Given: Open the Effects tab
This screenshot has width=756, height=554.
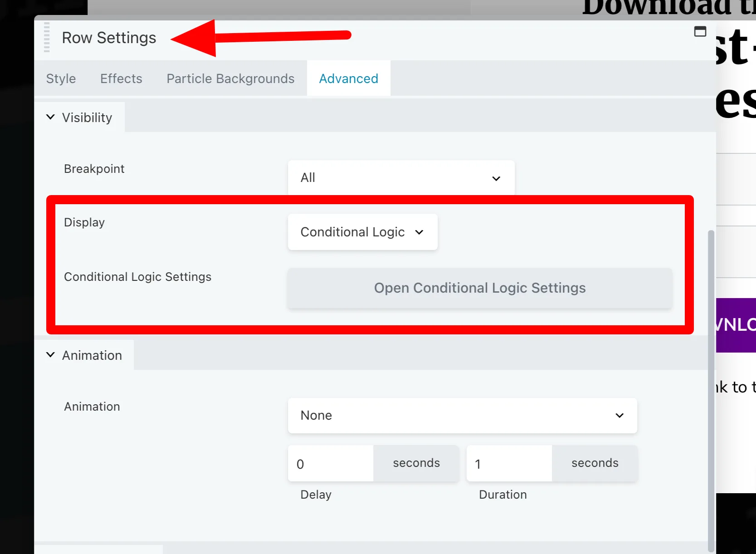Looking at the screenshot, I should 121,78.
